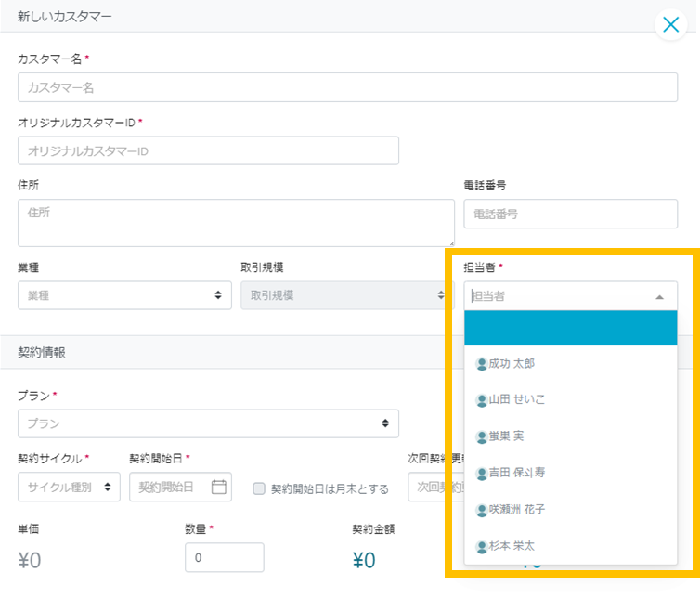The image size is (700, 599).
Task: Click the avatar icon beside 蛍巣 実
Action: (481, 437)
